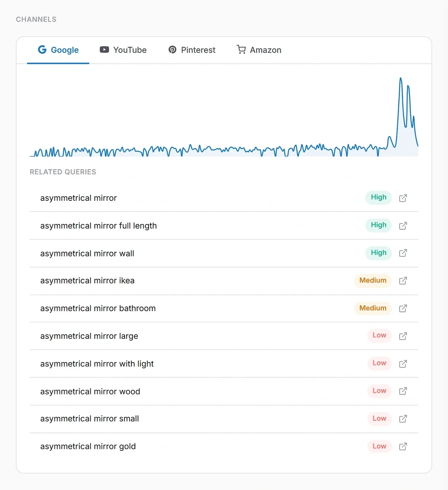Click the tallest peak on the trend chart
The height and width of the screenshot is (490, 448).
pyautogui.click(x=401, y=78)
